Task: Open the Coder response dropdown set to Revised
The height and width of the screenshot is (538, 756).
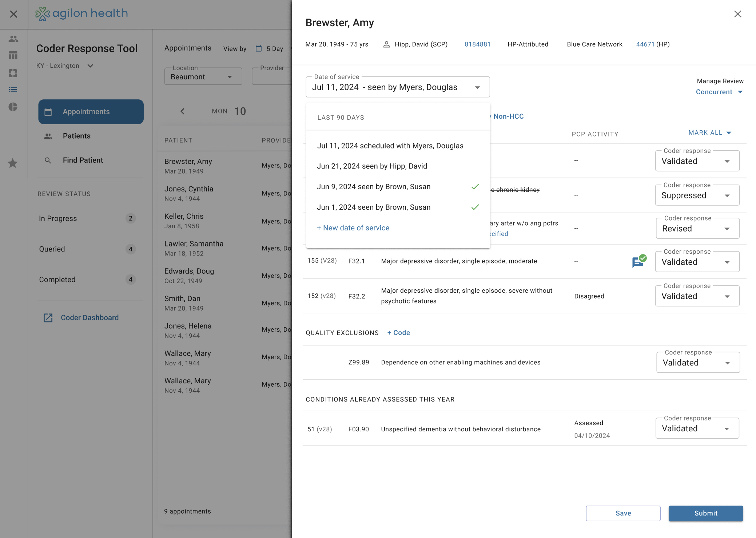Action: point(697,229)
